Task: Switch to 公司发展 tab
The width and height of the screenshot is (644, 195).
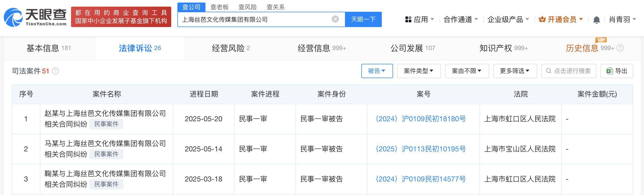Action: [413, 48]
